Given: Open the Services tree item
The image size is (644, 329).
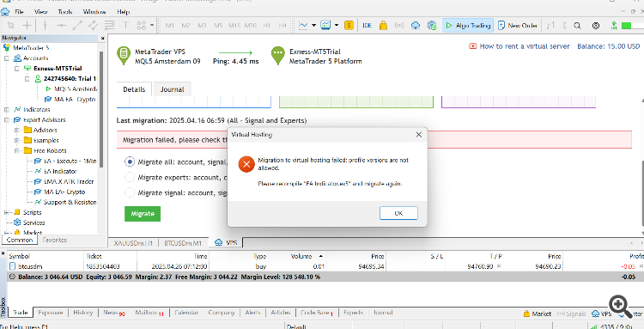Looking at the screenshot, I should point(34,222).
